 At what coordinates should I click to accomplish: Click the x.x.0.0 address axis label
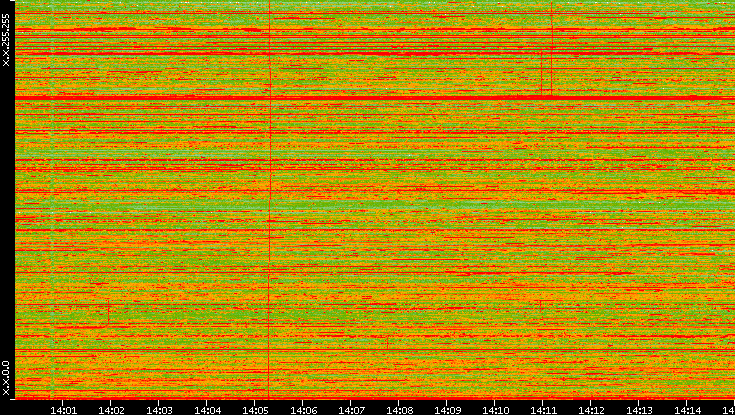6,378
